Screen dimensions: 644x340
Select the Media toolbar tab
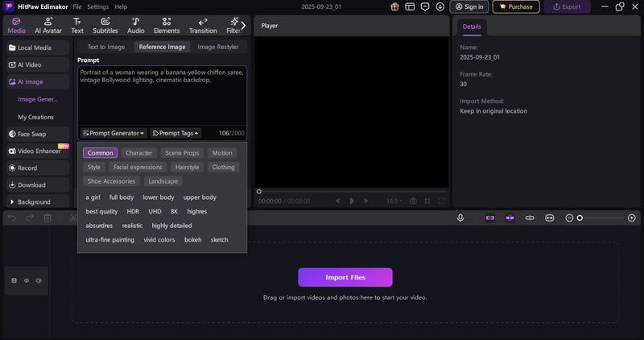pos(16,26)
